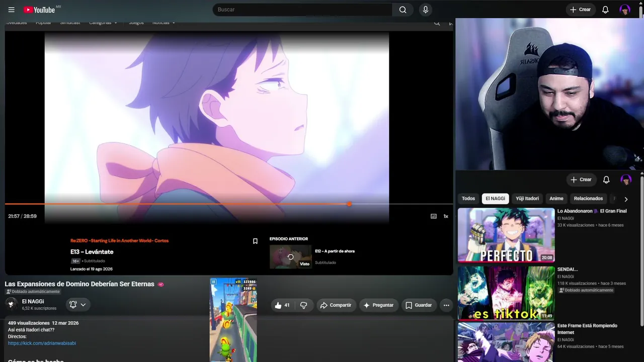
Task: Like the video with thumbs up
Action: click(x=282, y=305)
